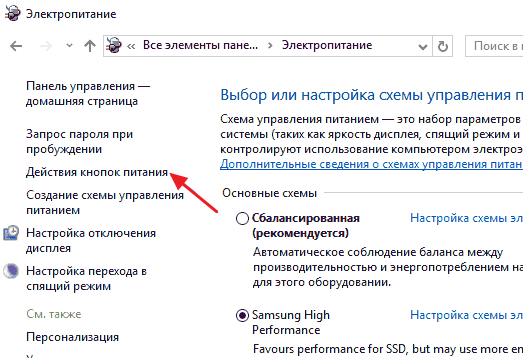Expand the arrow after 'Все элементы пане...'
This screenshot has height=362, width=523.
(x=270, y=46)
